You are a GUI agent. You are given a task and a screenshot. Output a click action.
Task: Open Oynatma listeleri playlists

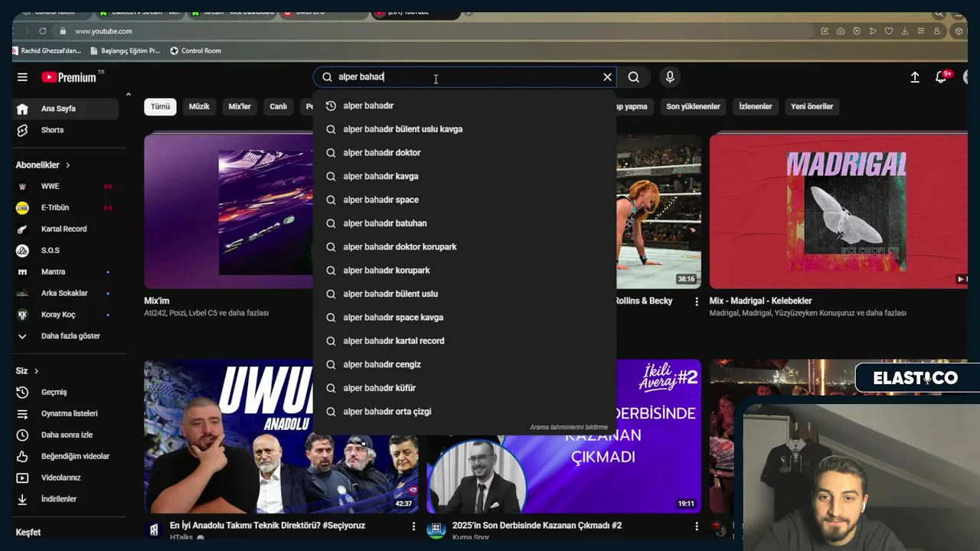click(67, 414)
